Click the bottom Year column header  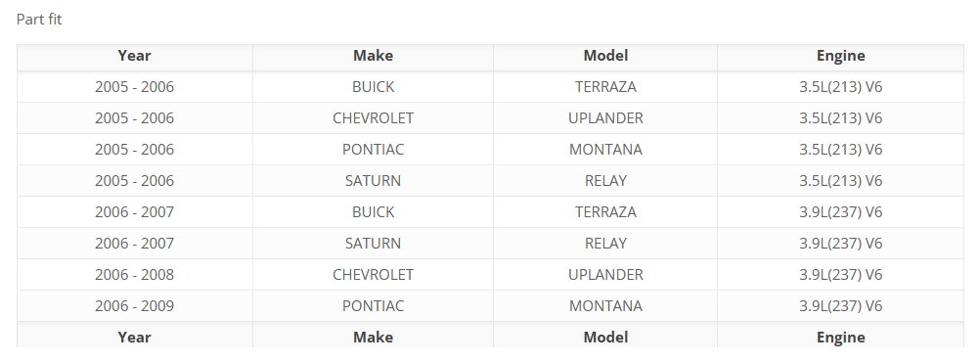134,338
